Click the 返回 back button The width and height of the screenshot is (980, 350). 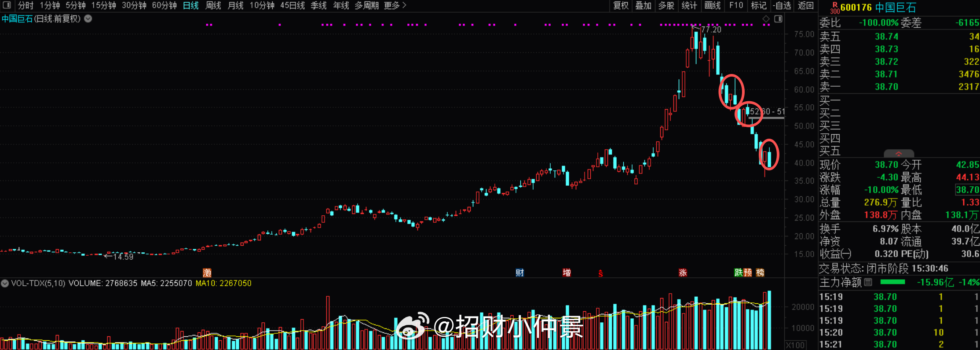pyautogui.click(x=806, y=6)
